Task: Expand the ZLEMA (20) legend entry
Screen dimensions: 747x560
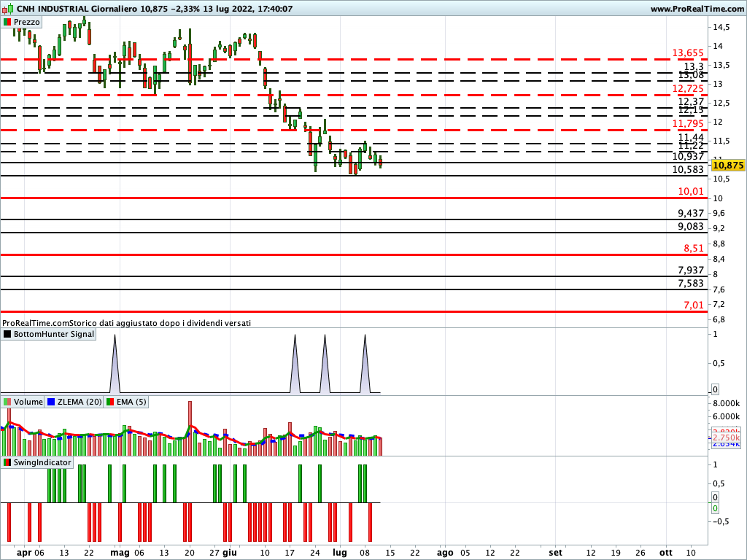Action: (x=77, y=402)
